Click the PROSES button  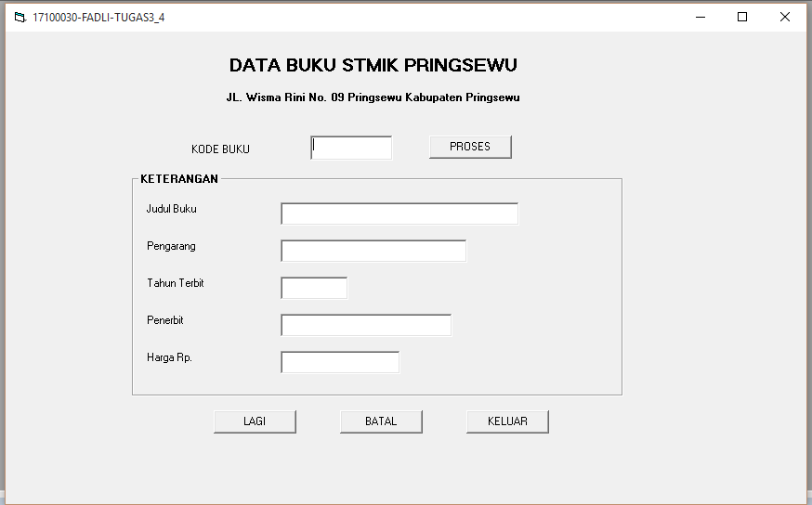pos(470,147)
